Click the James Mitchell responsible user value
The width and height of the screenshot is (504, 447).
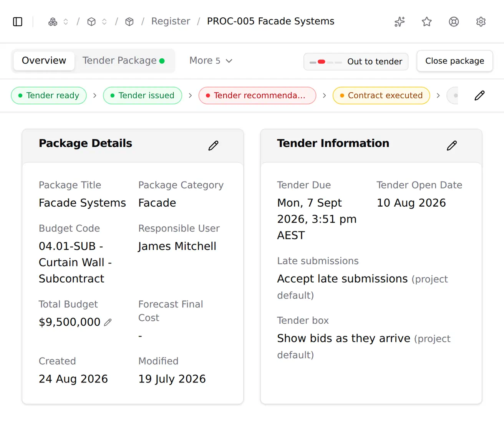[177, 246]
